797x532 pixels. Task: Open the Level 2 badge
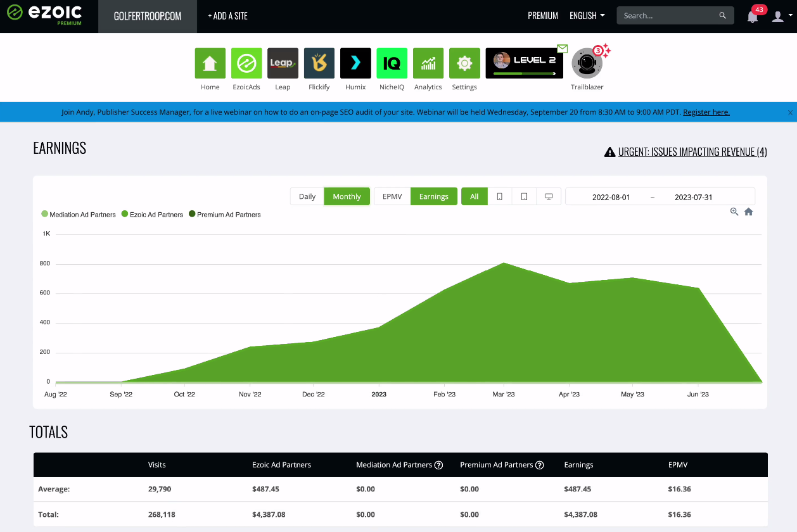524,63
